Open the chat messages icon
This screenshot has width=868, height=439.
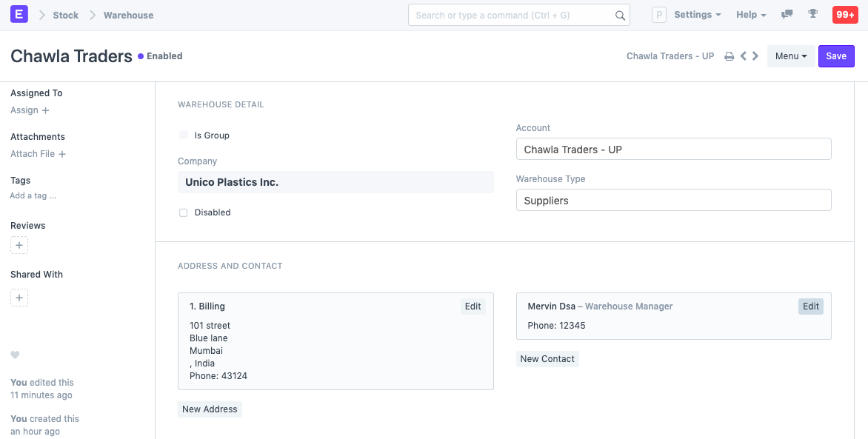[787, 15]
